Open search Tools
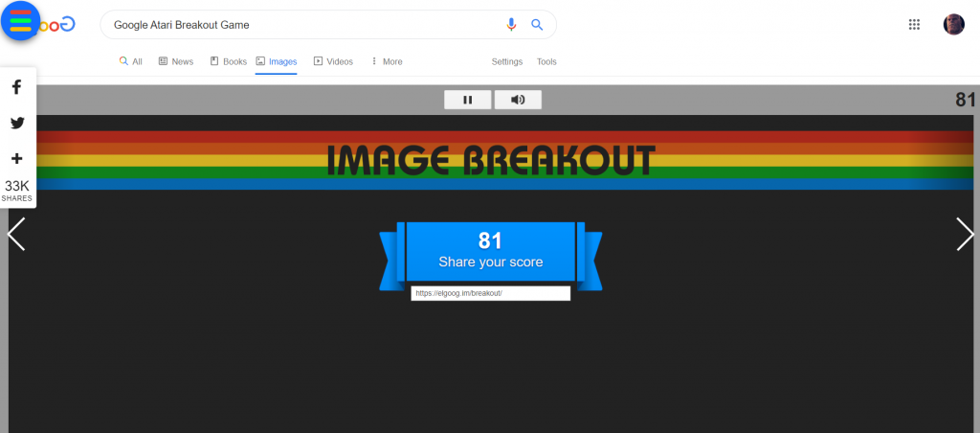980x433 pixels. tap(546, 61)
